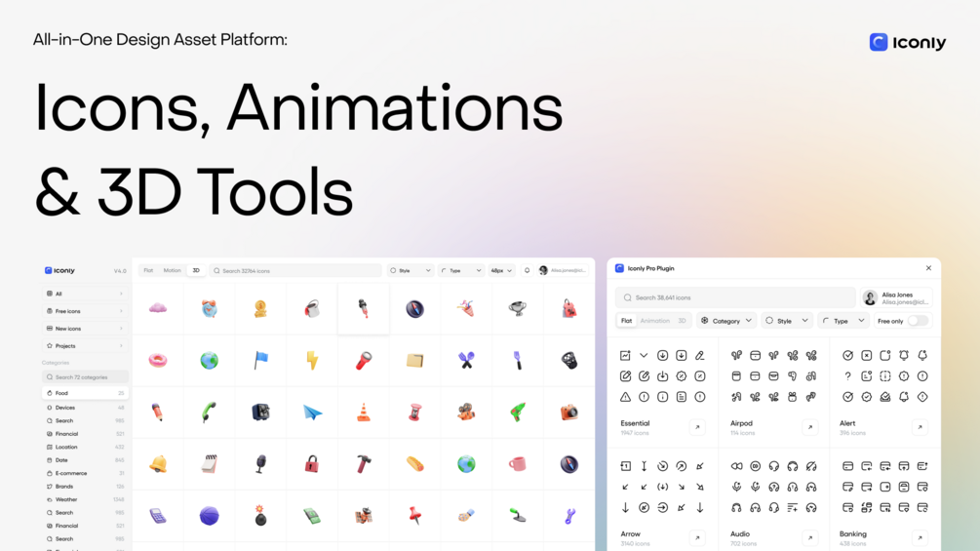Click the Search 38,641 icons field

[735, 297]
